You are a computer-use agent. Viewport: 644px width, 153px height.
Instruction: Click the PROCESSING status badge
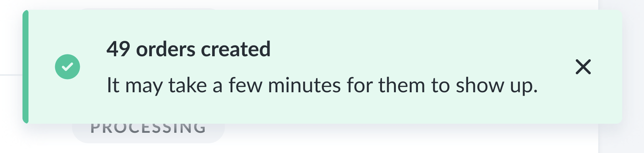[x=148, y=132]
